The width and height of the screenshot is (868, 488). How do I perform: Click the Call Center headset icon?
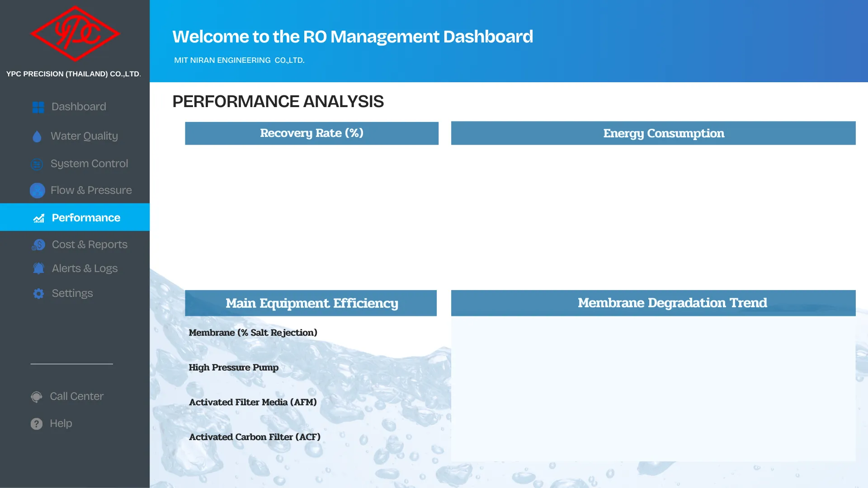coord(37,397)
